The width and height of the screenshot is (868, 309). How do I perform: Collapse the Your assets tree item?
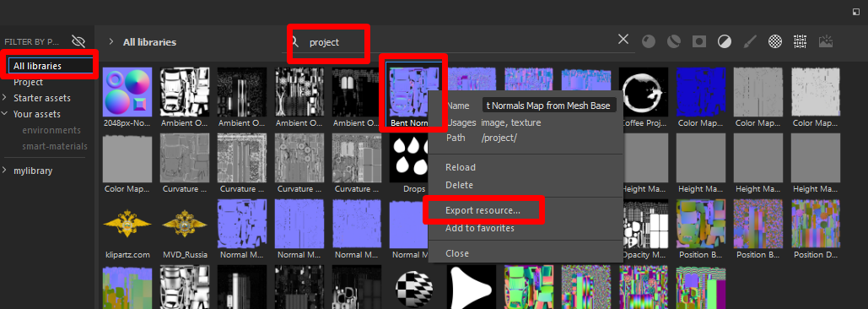point(5,114)
